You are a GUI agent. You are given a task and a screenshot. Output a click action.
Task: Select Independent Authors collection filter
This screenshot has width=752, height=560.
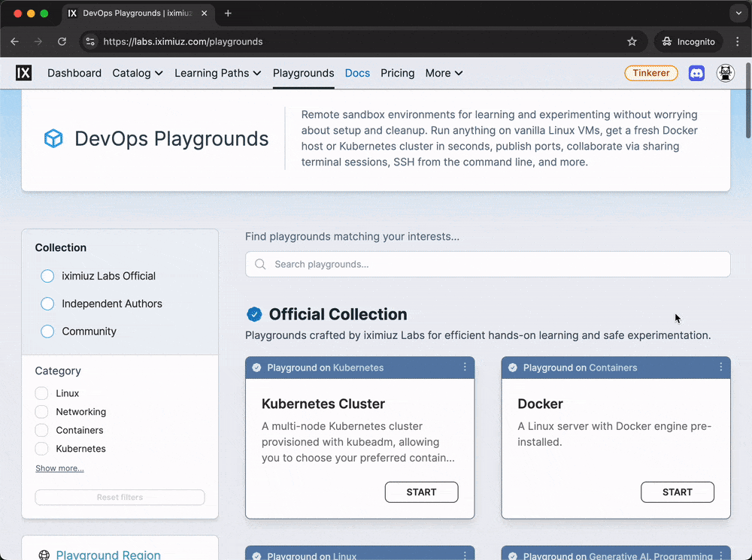pyautogui.click(x=47, y=304)
